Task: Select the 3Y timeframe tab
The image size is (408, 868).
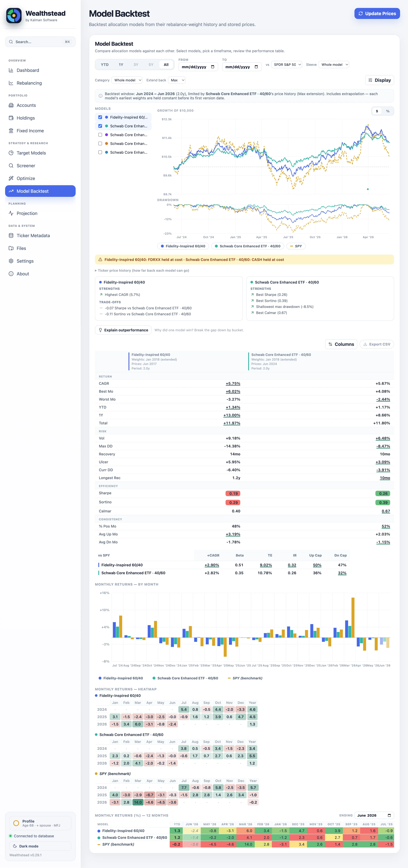Action: coord(136,65)
